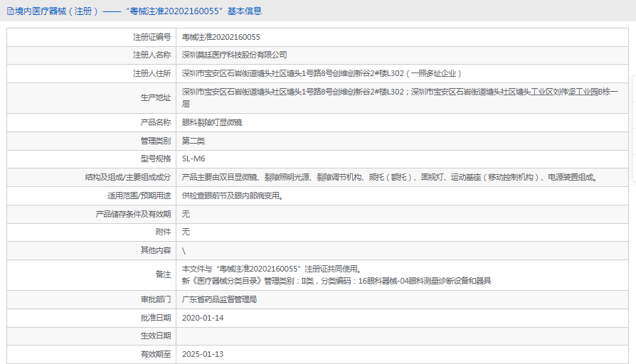Select the 生效日期 label cell
Screen dimensions: 636x364
(x=92, y=336)
